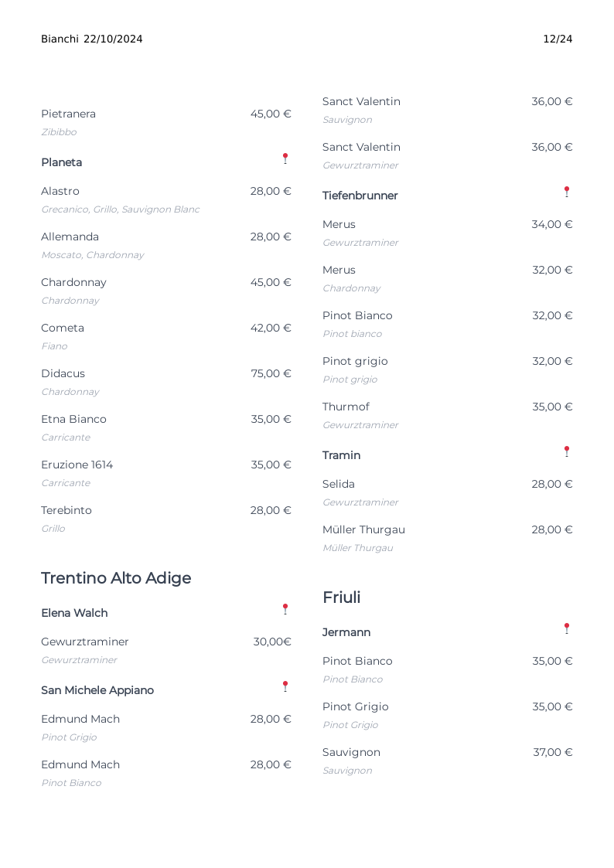Click the Friuli region heading
Image resolution: width=614 pixels, height=868 pixels.
(342, 597)
